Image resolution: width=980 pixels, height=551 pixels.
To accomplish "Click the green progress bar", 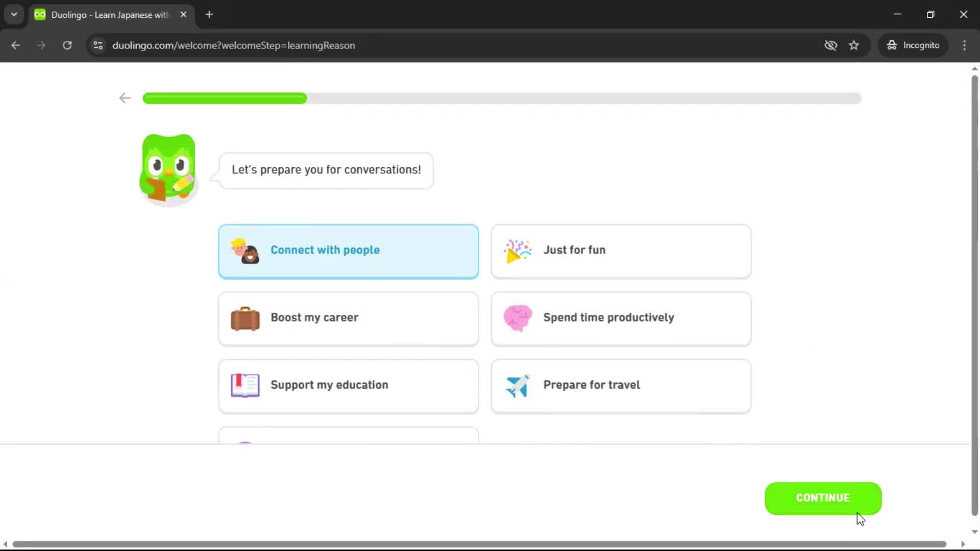I will (x=225, y=98).
